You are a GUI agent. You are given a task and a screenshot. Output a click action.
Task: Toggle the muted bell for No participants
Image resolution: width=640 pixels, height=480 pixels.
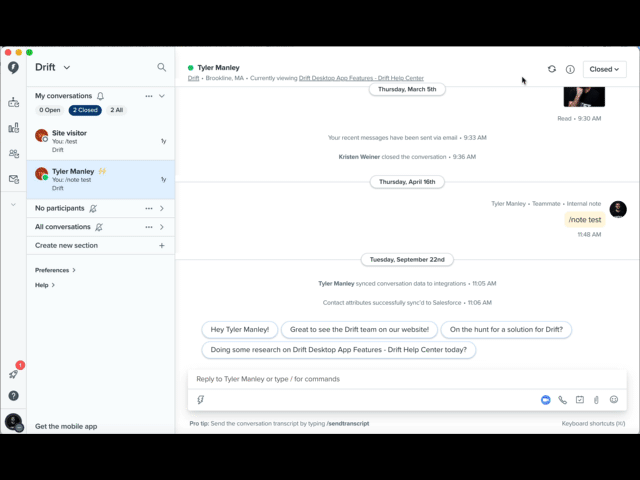[x=93, y=209]
